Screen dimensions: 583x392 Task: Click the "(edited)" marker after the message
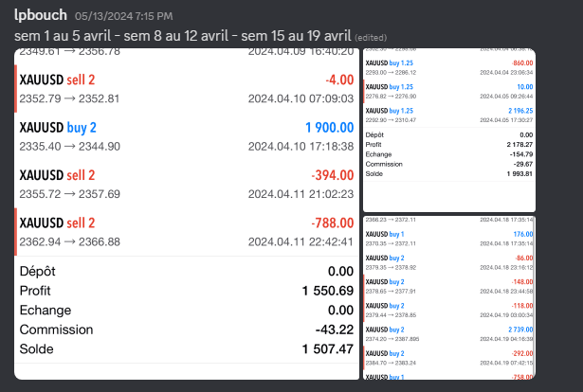[371, 38]
